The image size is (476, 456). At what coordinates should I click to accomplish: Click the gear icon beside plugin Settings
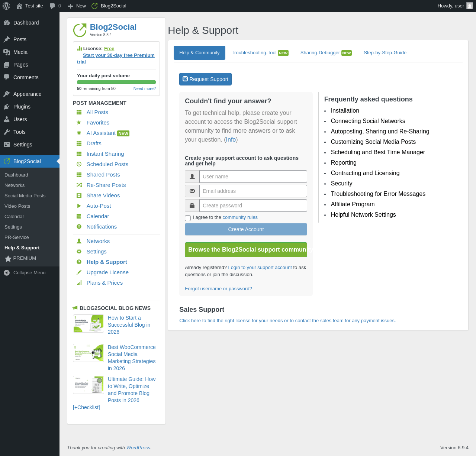coord(79,252)
